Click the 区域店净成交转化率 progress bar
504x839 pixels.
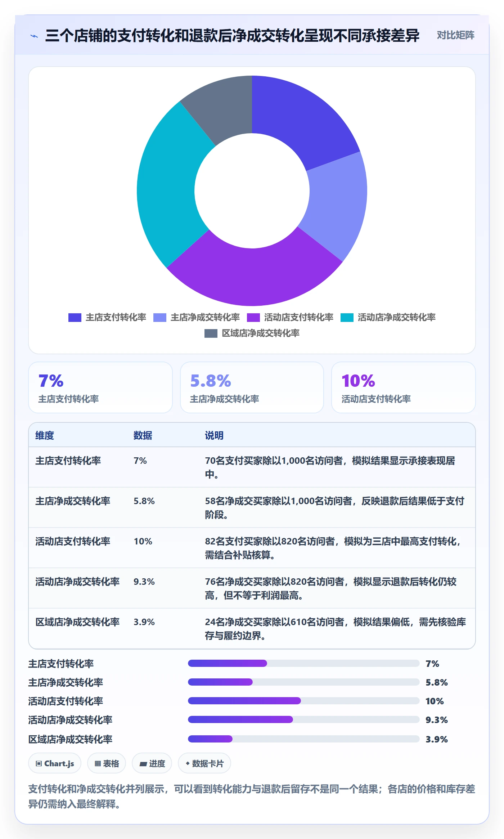click(304, 739)
